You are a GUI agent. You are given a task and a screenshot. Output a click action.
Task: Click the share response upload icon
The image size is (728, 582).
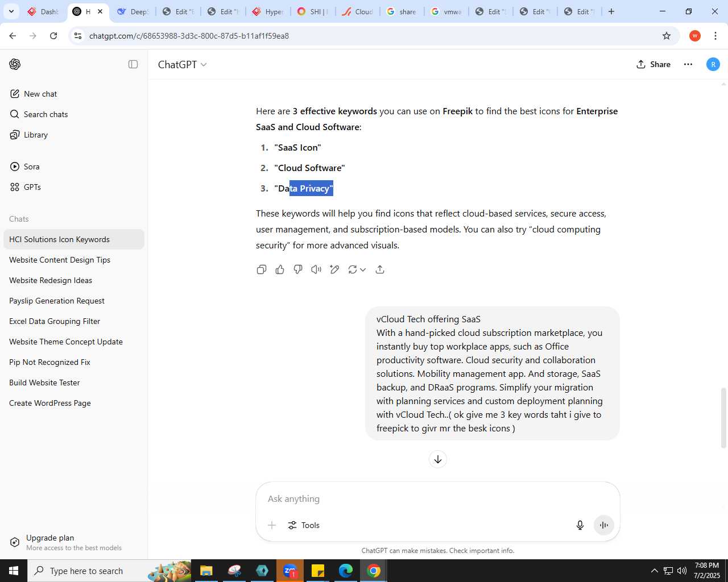click(x=380, y=269)
